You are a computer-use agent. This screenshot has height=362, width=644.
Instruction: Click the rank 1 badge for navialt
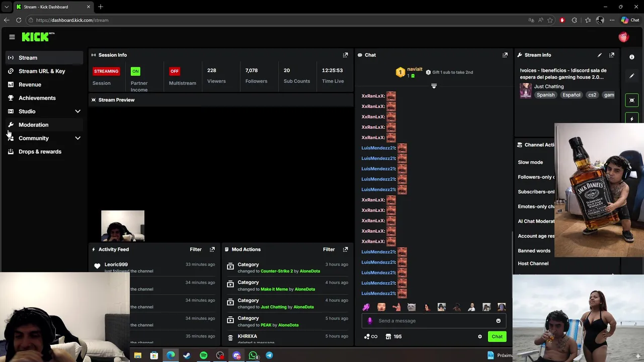(400, 72)
